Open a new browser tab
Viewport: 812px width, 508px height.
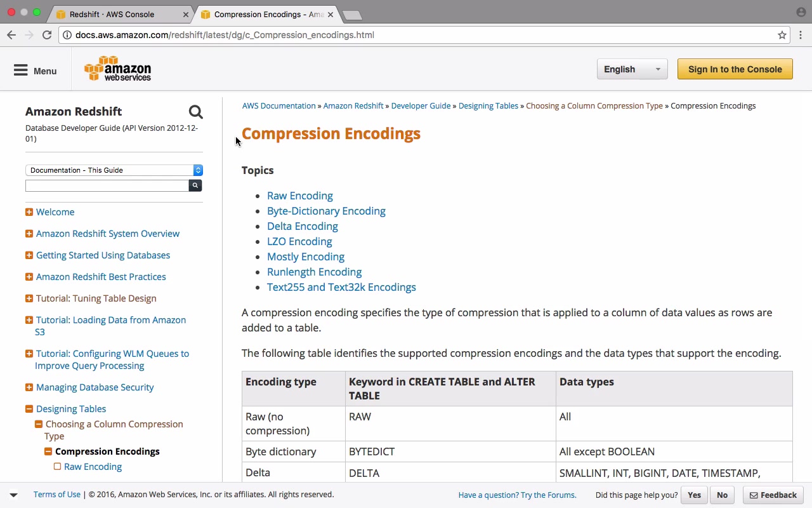(x=351, y=15)
